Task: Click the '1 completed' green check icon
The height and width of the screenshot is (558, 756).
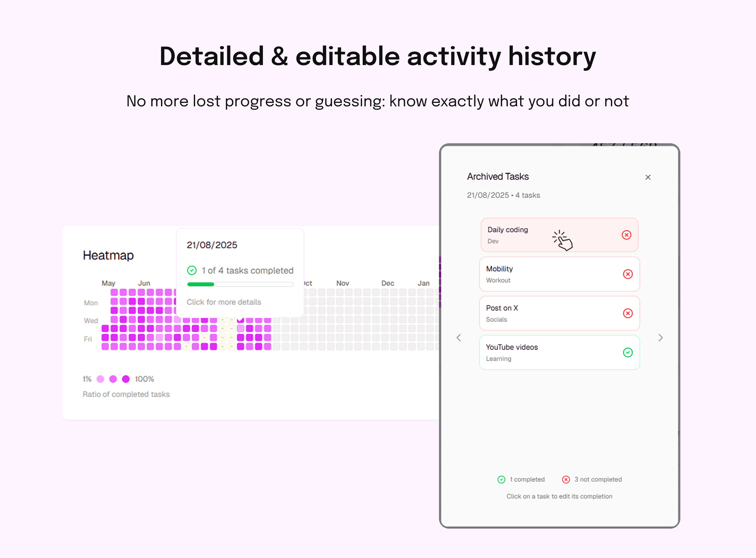Action: click(x=501, y=479)
